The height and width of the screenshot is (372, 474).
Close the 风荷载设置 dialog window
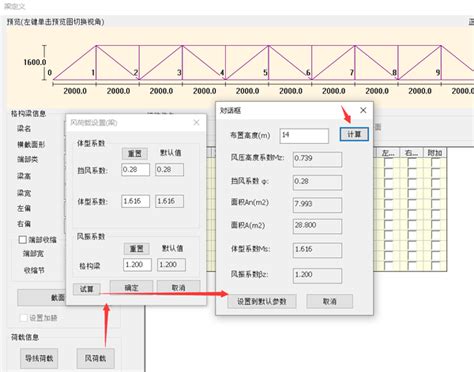click(x=196, y=123)
